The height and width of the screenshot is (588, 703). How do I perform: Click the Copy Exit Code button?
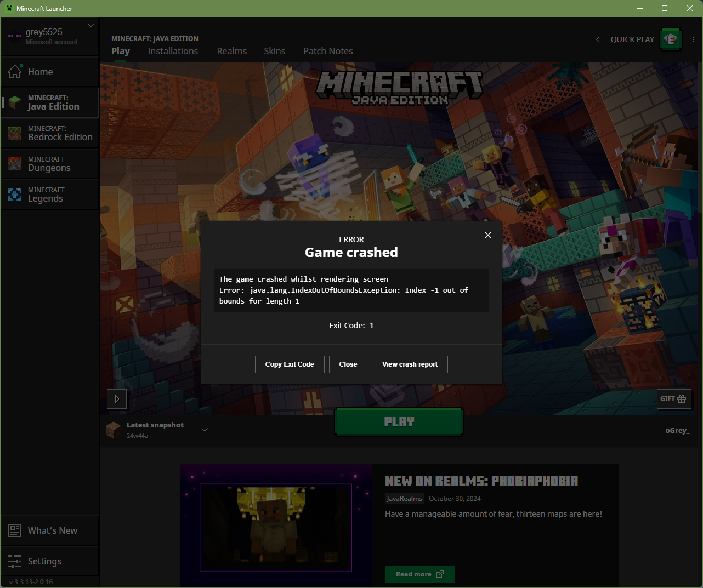coord(290,364)
